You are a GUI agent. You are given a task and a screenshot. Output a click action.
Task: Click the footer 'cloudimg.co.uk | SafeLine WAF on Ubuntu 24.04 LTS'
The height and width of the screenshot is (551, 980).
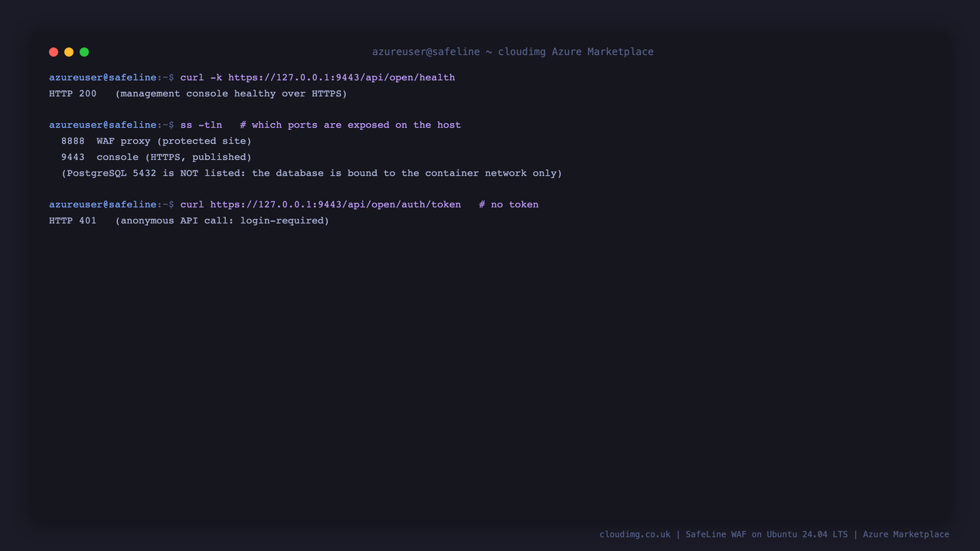(x=724, y=534)
